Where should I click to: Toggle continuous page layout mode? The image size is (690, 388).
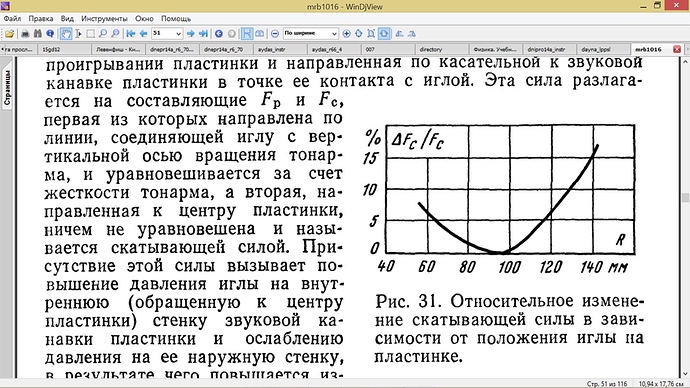(x=247, y=33)
